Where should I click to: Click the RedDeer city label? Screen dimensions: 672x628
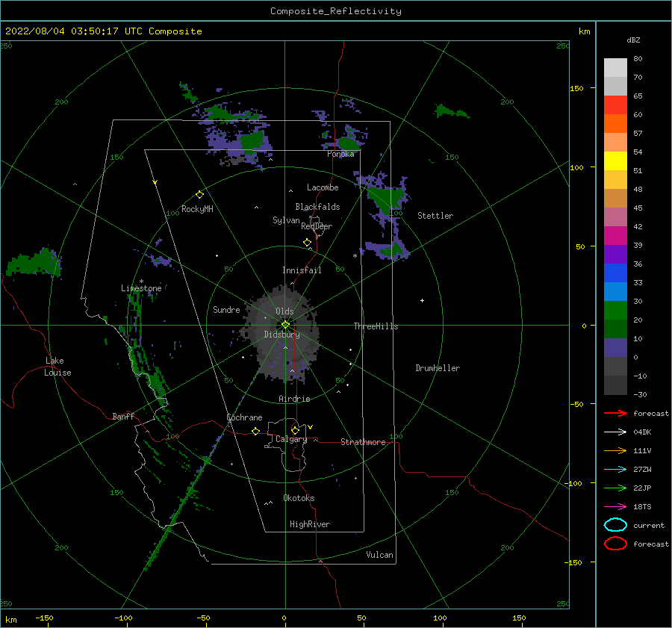(317, 226)
